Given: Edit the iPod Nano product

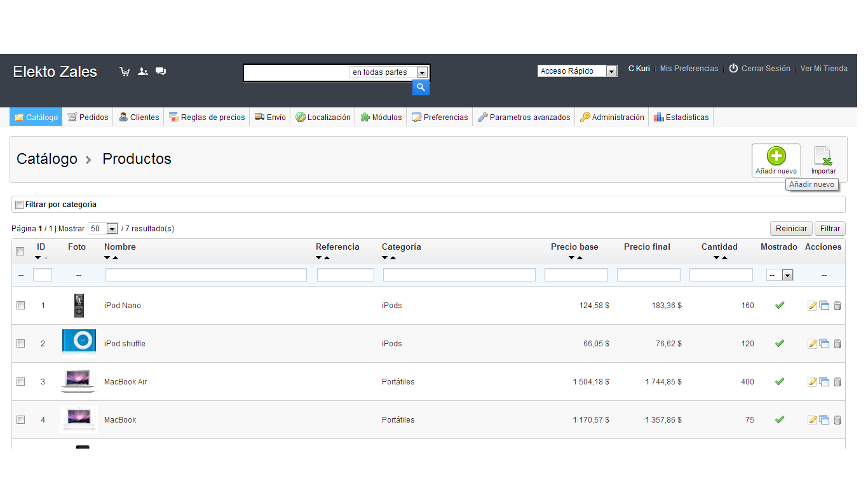Looking at the screenshot, I should click(x=812, y=306).
